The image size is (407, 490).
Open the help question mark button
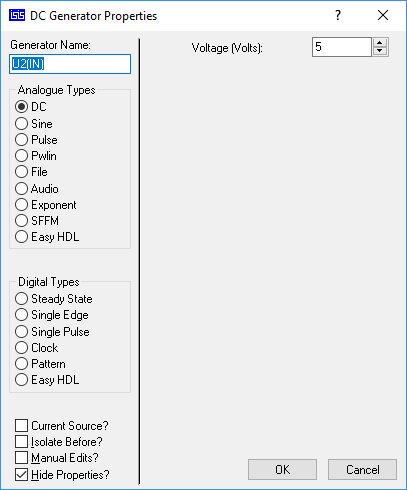pyautogui.click(x=338, y=15)
